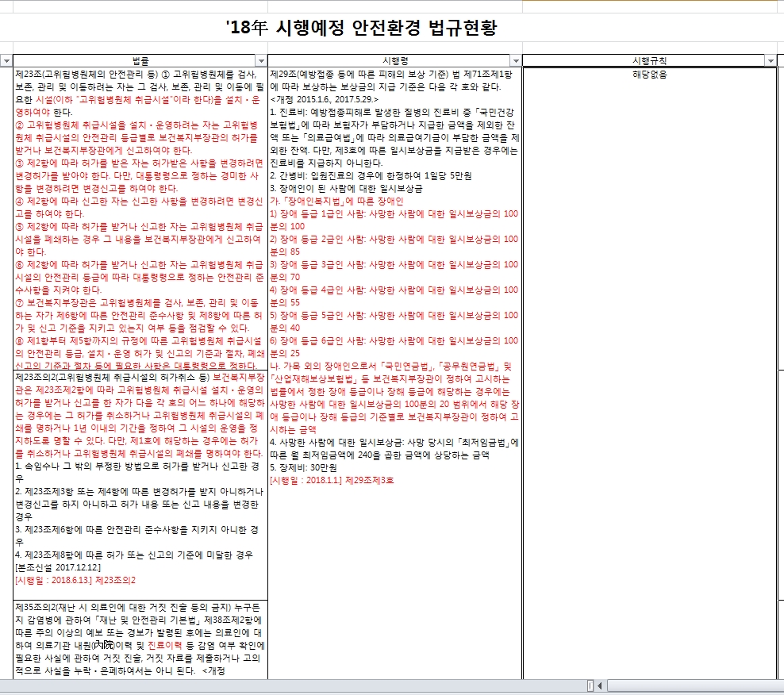Open the 법률 column filter dropdown

pyautogui.click(x=261, y=61)
